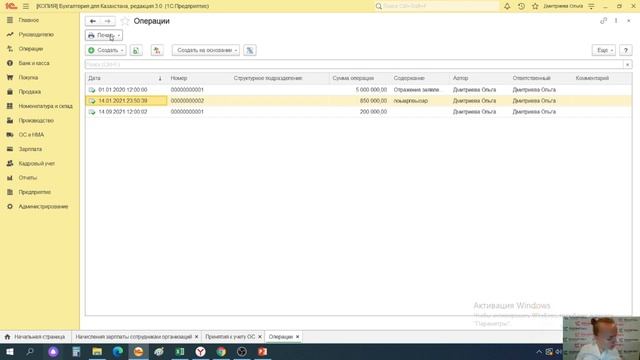Open Главное section in sidebar

29,20
